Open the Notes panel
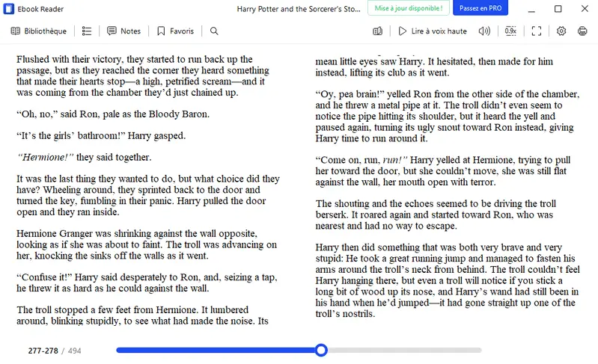The image size is (598, 364). 124,31
